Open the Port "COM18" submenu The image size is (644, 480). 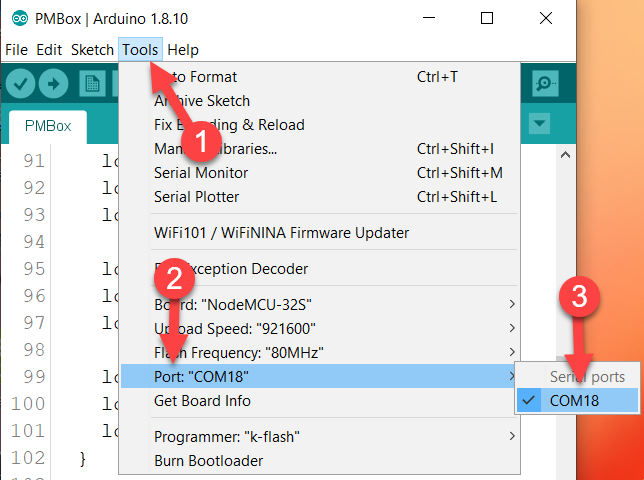point(318,376)
